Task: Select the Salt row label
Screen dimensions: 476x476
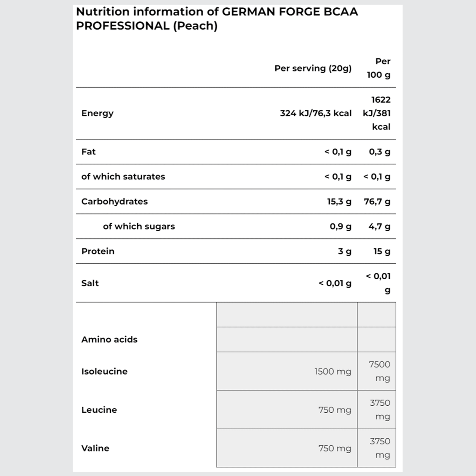Action: 90,283
